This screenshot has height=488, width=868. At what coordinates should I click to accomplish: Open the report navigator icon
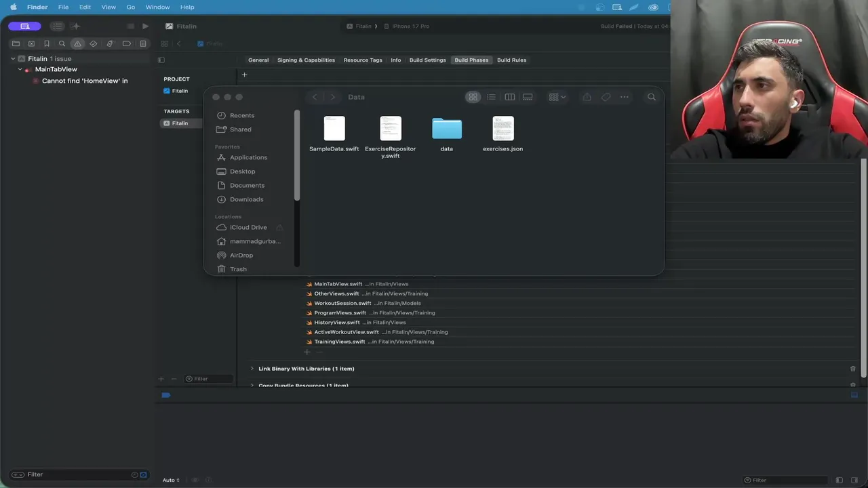(142, 43)
